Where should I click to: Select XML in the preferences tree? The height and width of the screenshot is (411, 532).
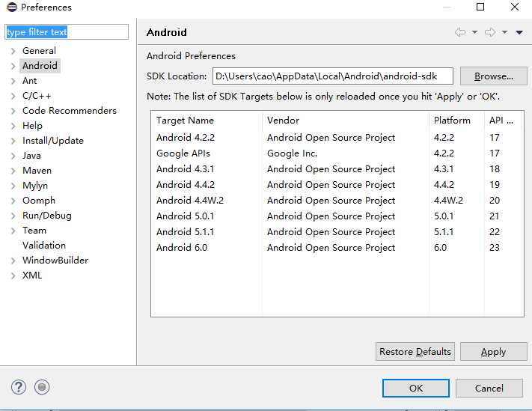[32, 275]
